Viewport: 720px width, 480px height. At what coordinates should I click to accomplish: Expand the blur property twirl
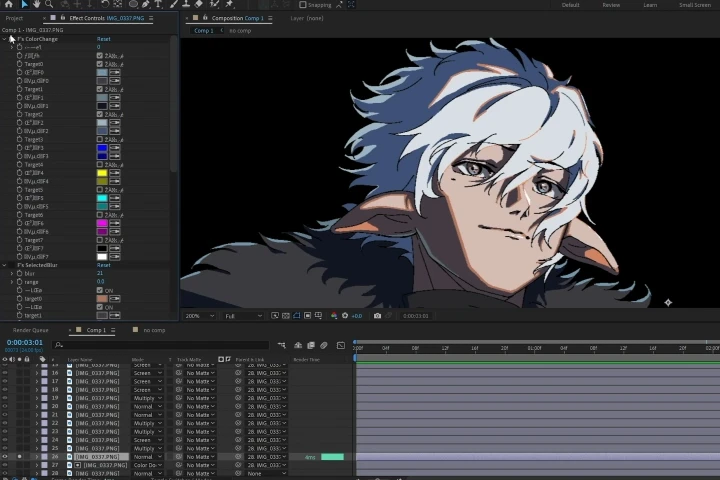pyautogui.click(x=12, y=273)
